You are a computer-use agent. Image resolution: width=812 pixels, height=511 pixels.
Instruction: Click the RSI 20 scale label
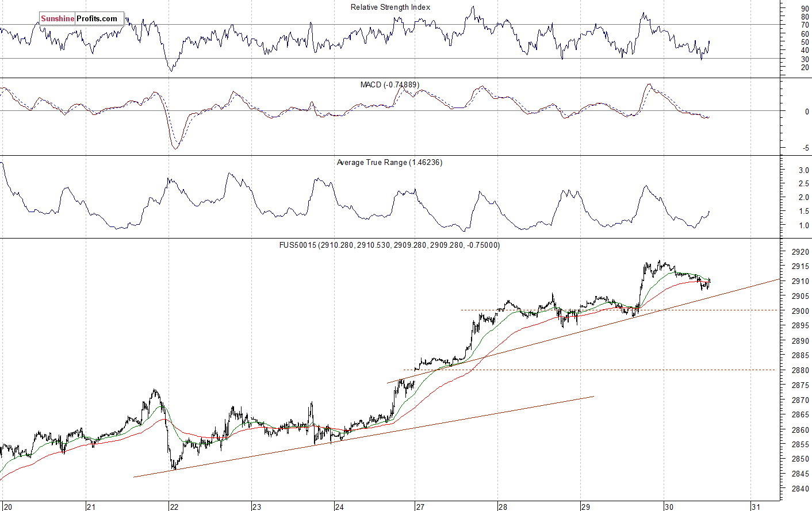click(x=805, y=68)
